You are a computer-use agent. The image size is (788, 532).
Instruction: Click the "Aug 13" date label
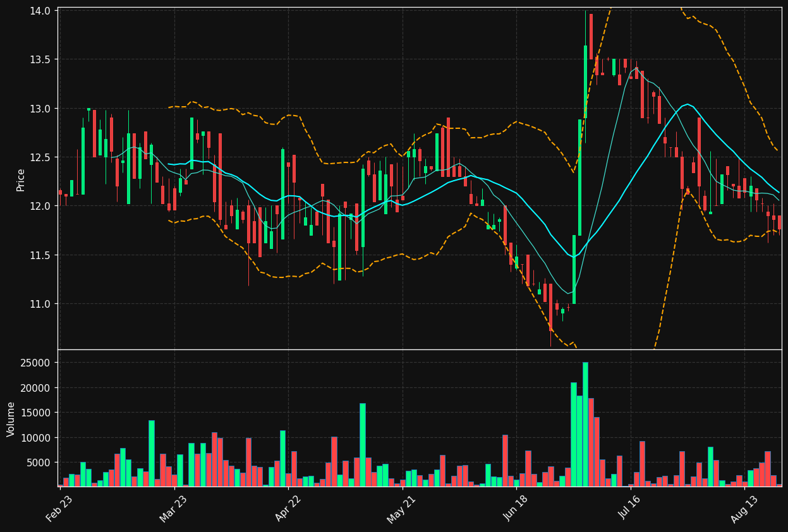point(743,508)
